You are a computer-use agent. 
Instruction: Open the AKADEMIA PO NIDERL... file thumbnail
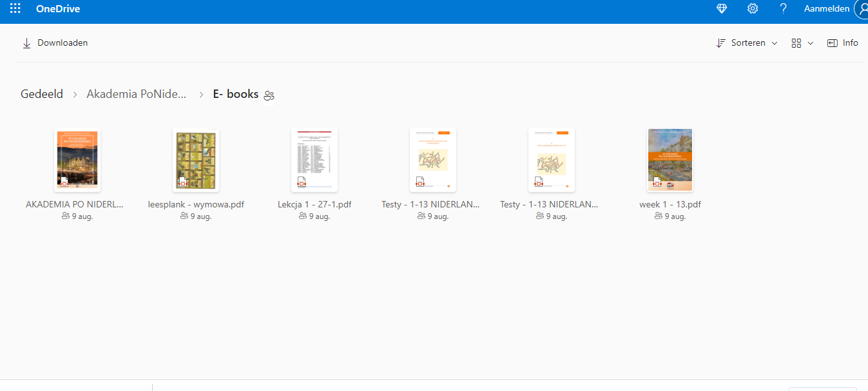77,160
